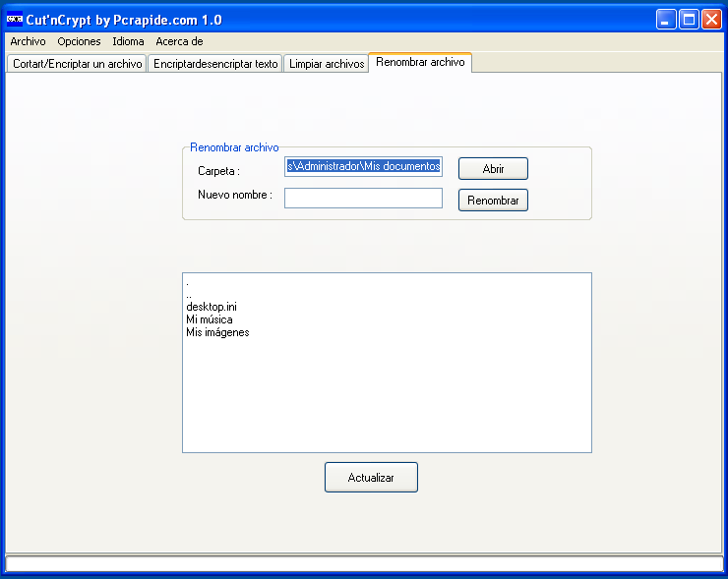The width and height of the screenshot is (728, 579).
Task: Select the '..' parent folder entry
Action: click(189, 294)
